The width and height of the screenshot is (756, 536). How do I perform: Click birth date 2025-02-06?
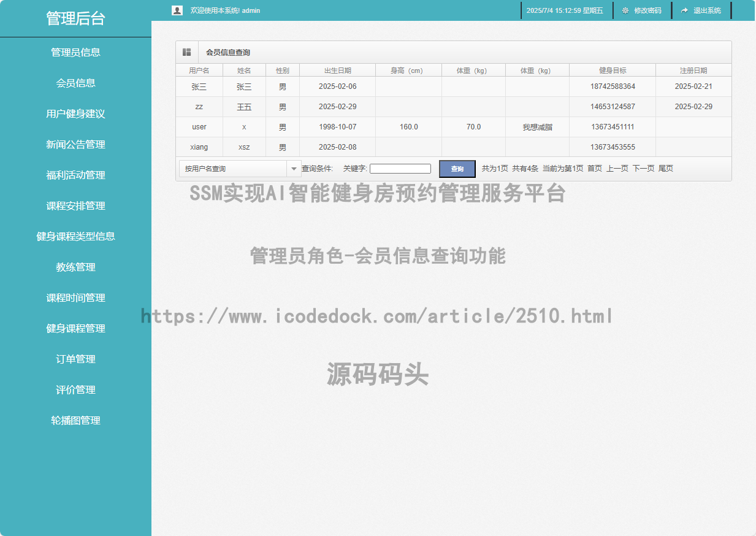[x=337, y=86]
